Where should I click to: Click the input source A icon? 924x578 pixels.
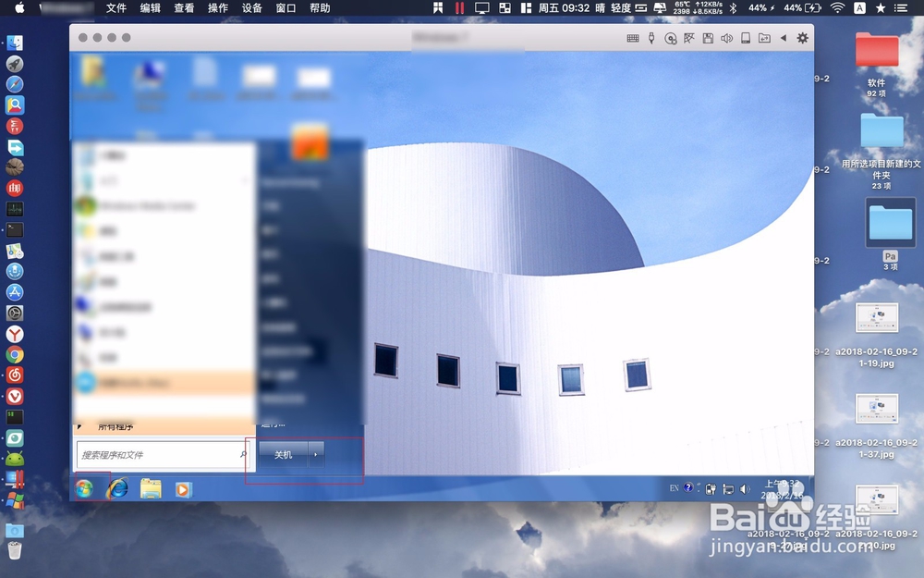pos(859,7)
